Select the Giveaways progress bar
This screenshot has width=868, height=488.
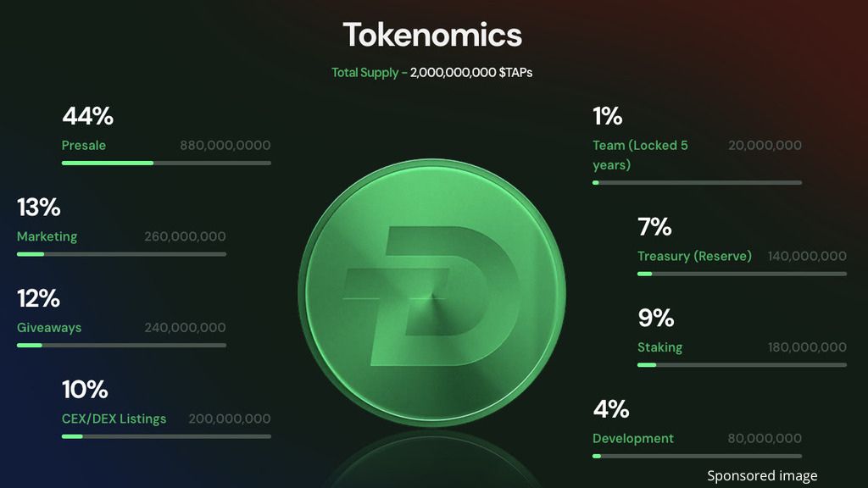[x=121, y=345]
